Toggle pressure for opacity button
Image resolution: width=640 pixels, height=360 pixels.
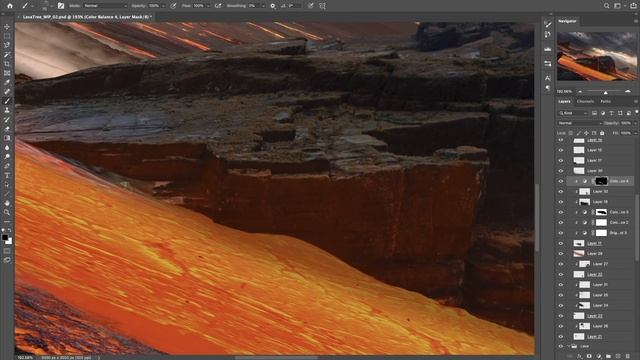173,6
